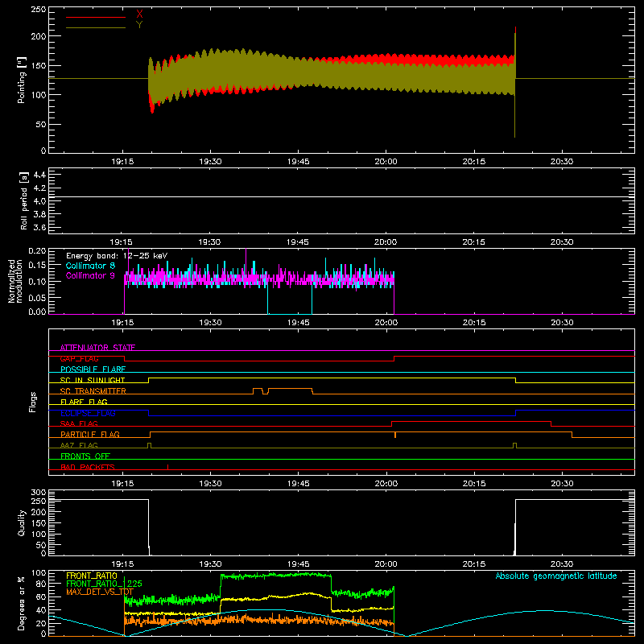Click the 3.6 tick on Roll period axis
The image size is (644, 644).
[x=39, y=227]
